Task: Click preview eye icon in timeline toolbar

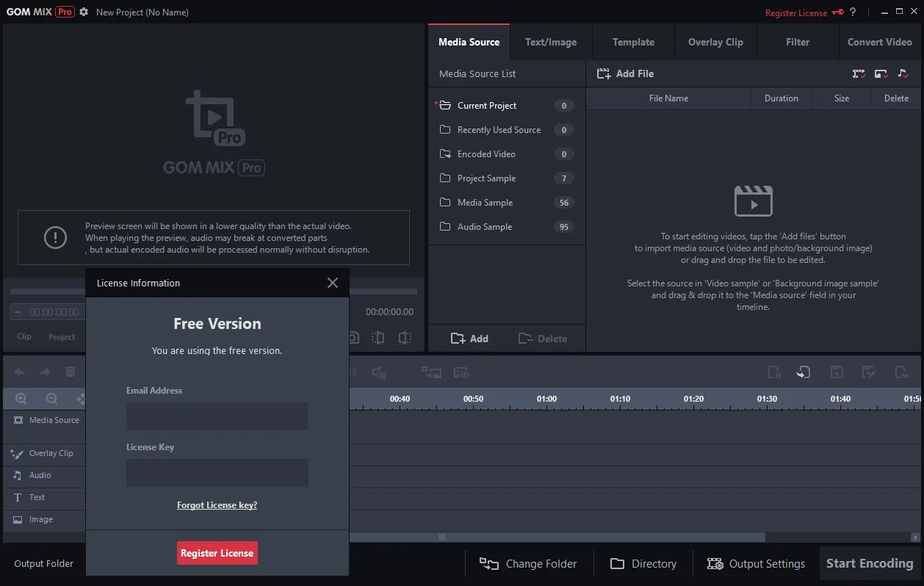Action: tap(461, 373)
